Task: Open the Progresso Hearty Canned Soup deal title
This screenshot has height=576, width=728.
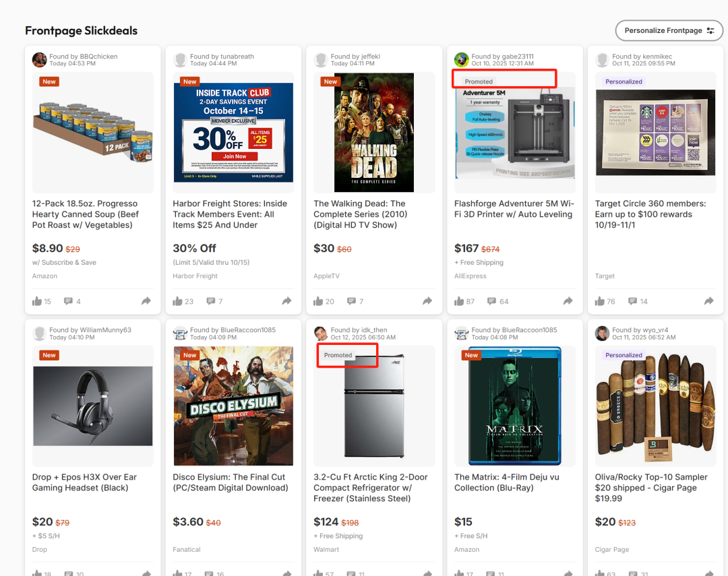Action: 86,214
